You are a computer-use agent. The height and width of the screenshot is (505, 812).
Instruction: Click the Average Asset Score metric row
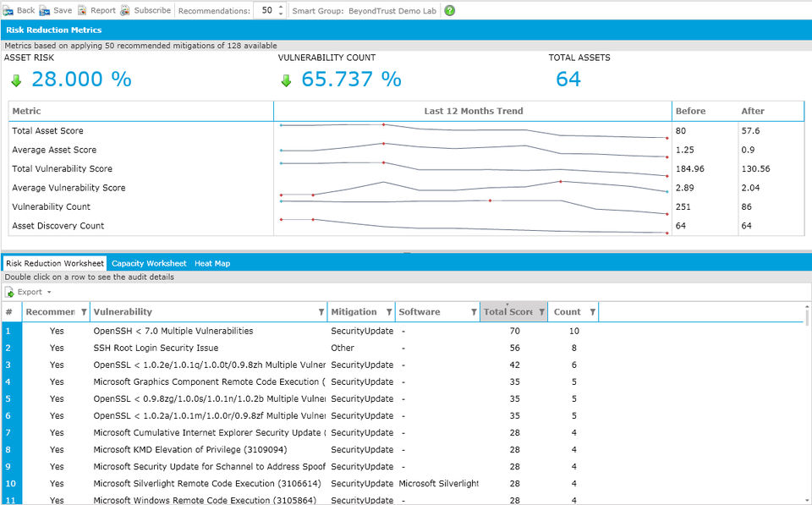click(x=407, y=150)
